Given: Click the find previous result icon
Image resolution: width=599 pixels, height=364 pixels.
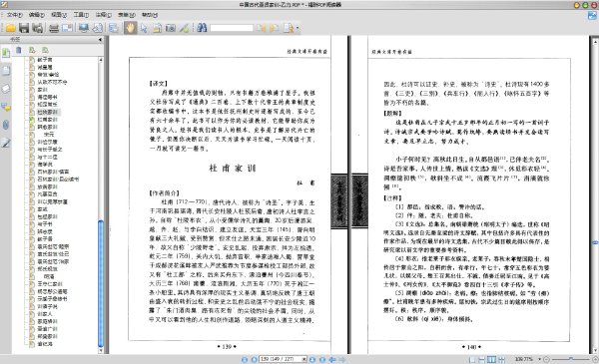Looking at the screenshot, I should (x=261, y=28).
